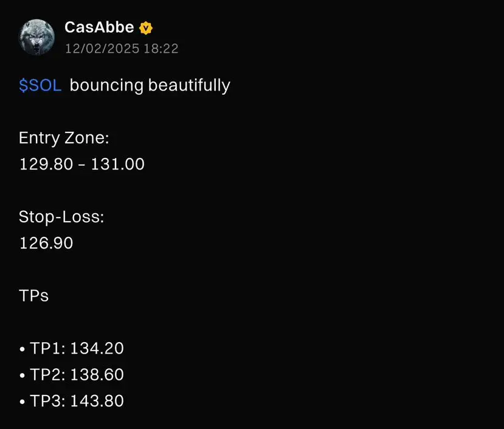Screen dimensions: 504x429
Task: Click the TP2 label
Action: coord(48,375)
